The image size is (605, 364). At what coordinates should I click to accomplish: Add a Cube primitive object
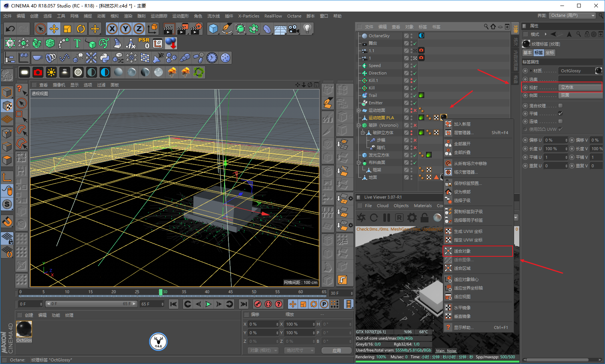(x=213, y=29)
